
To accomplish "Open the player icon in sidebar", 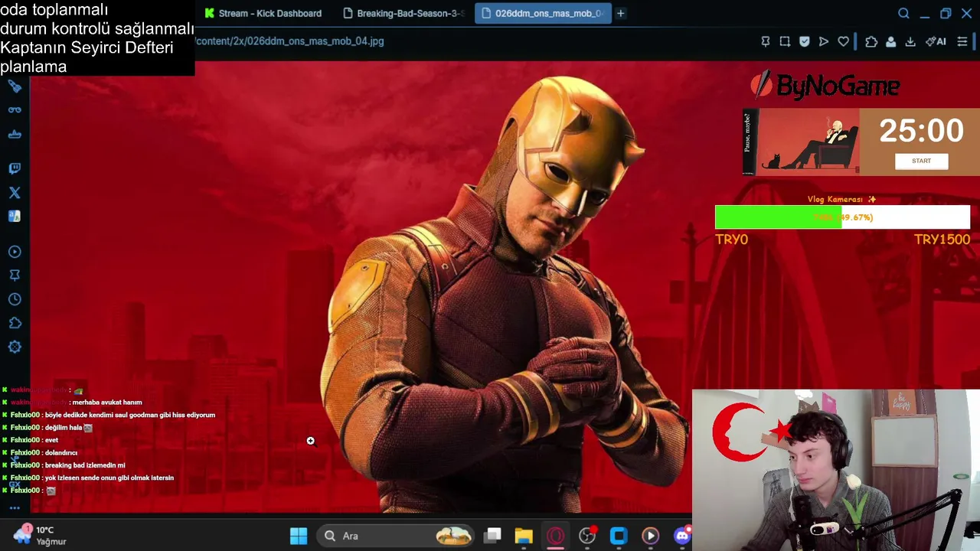I will point(15,252).
